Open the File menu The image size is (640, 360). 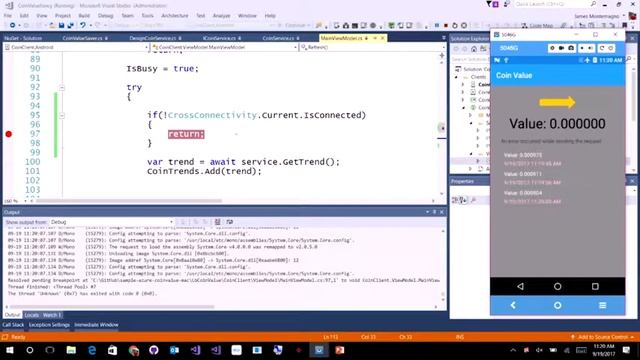point(8,16)
